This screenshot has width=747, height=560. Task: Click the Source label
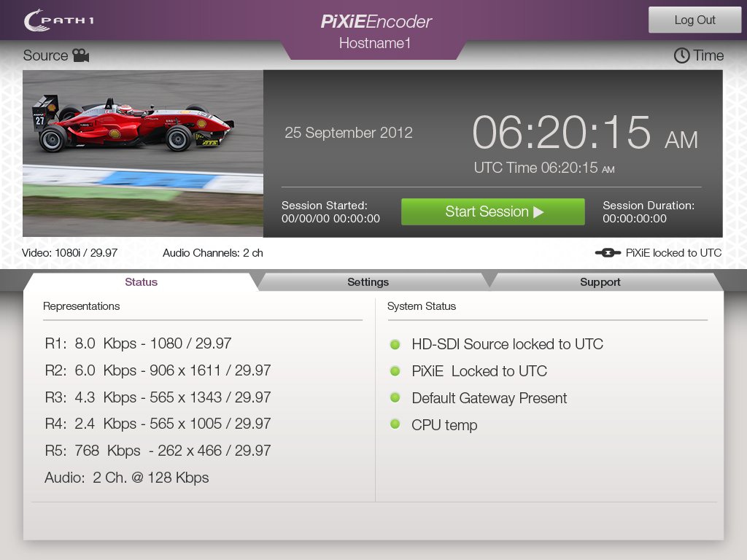coord(46,55)
